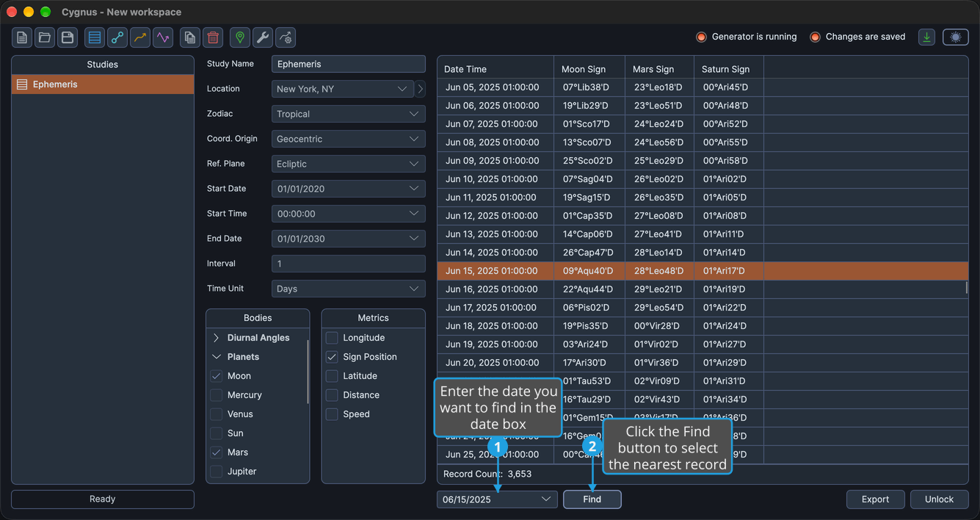
Task: Toggle light theme with sun icon
Action: tap(956, 37)
